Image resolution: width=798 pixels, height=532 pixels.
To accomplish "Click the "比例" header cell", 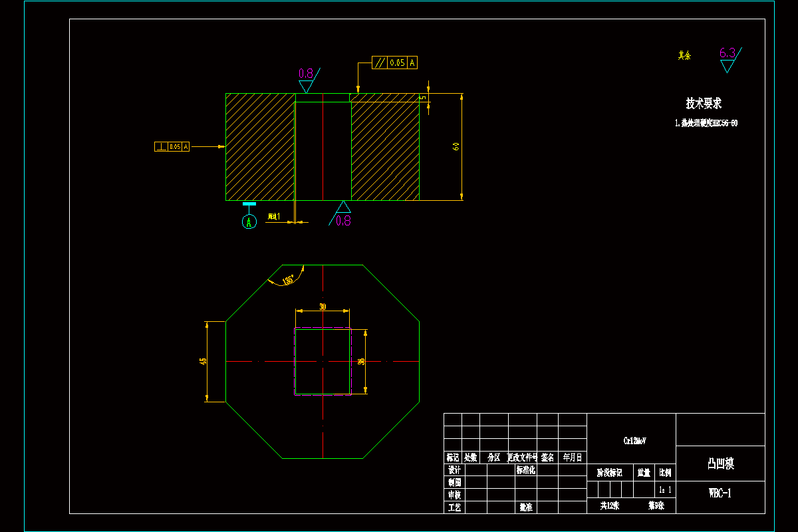I will pyautogui.click(x=665, y=473).
